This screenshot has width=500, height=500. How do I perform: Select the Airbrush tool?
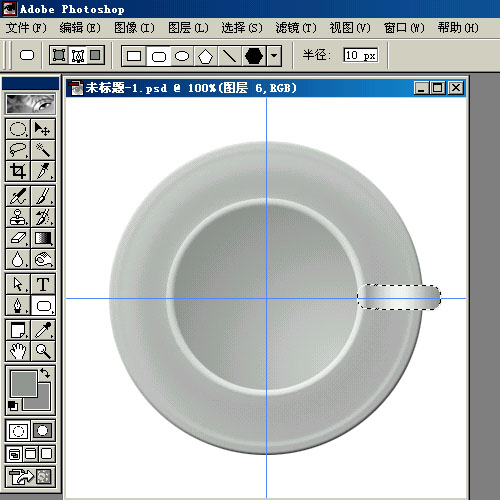point(18,196)
